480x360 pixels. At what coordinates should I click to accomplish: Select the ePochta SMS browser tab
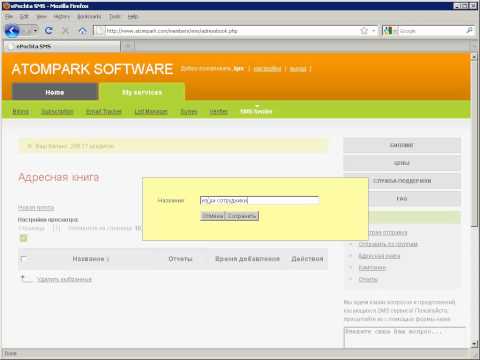tap(62, 46)
